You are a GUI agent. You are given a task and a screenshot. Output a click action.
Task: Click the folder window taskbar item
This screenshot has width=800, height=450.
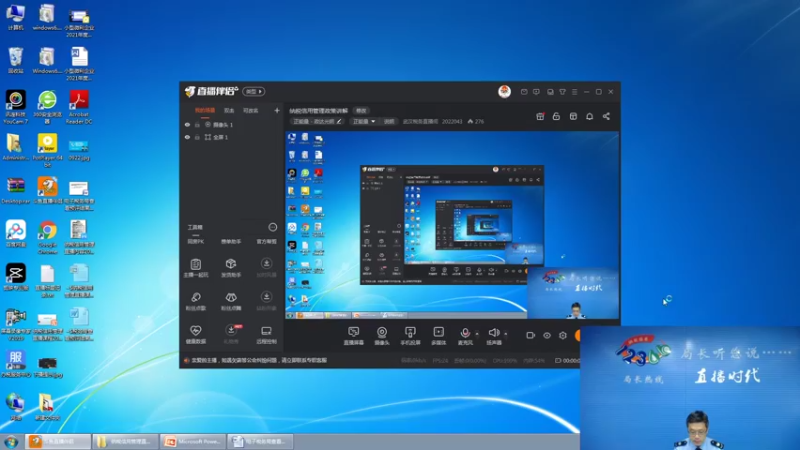tap(126, 441)
